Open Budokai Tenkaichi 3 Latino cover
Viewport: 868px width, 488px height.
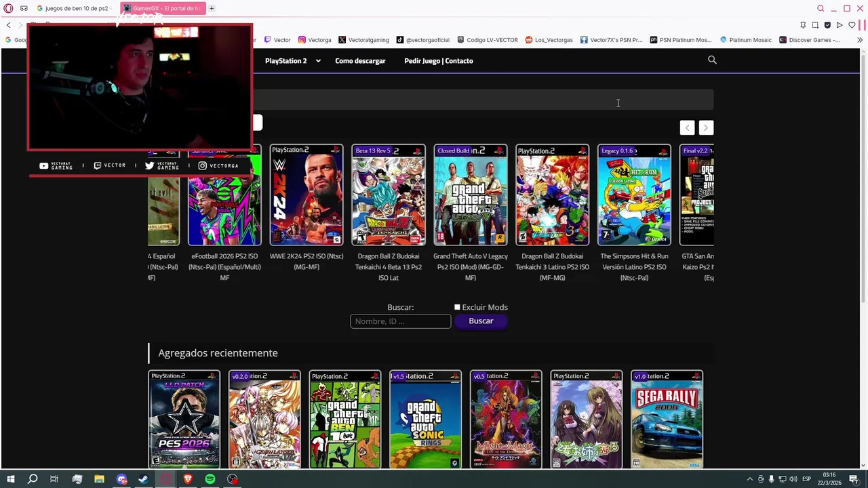pyautogui.click(x=552, y=195)
